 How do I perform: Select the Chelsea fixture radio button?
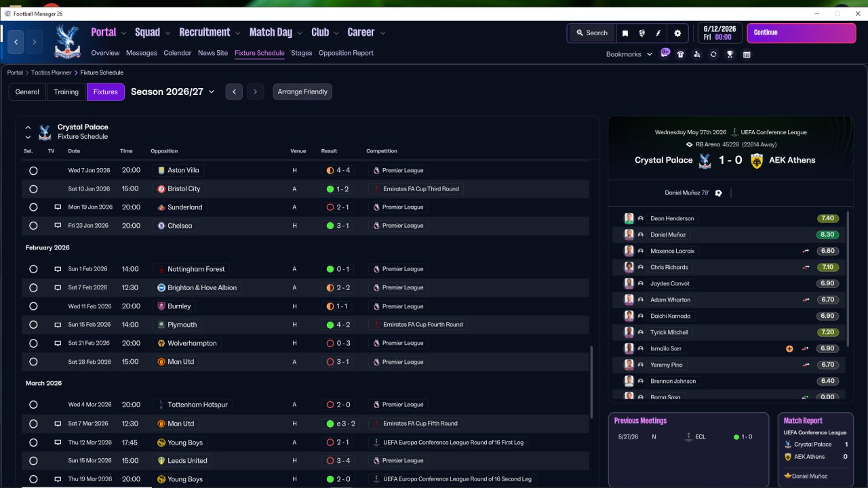(x=33, y=226)
